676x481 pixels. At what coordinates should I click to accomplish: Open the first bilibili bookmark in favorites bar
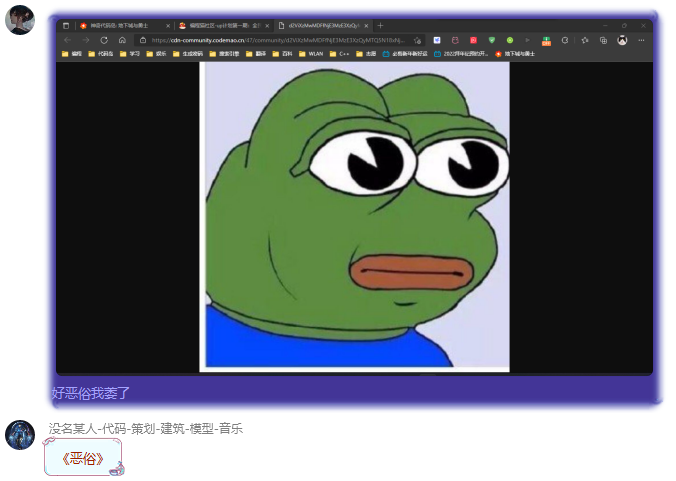point(405,54)
